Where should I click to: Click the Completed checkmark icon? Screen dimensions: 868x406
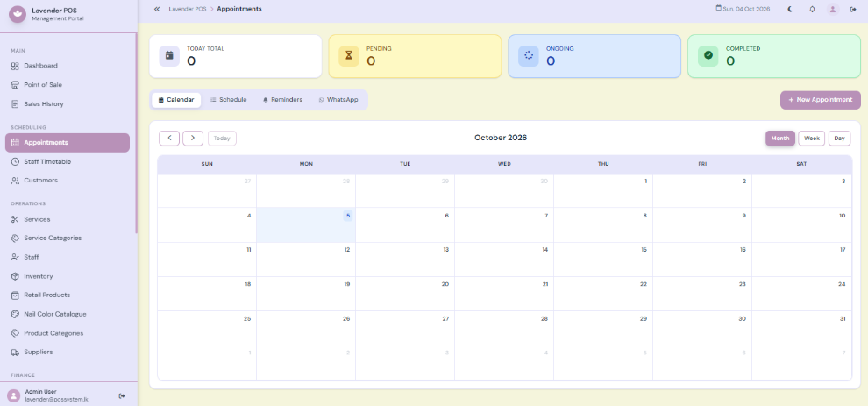coord(708,56)
